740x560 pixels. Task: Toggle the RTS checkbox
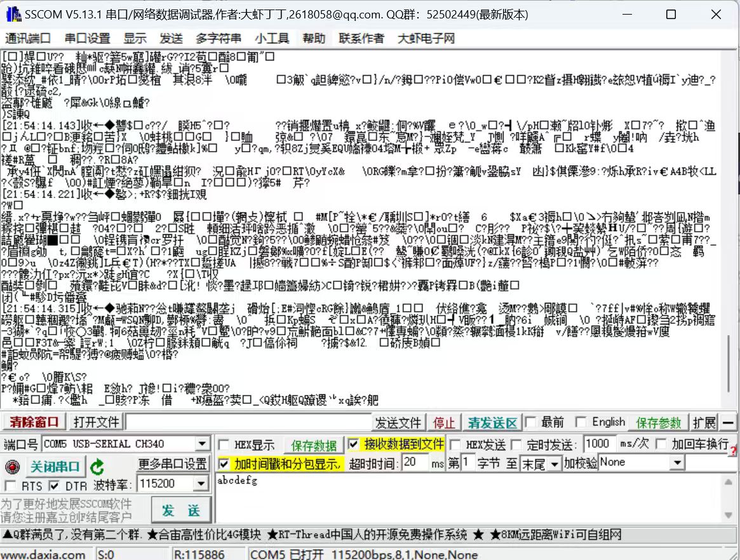10,486
